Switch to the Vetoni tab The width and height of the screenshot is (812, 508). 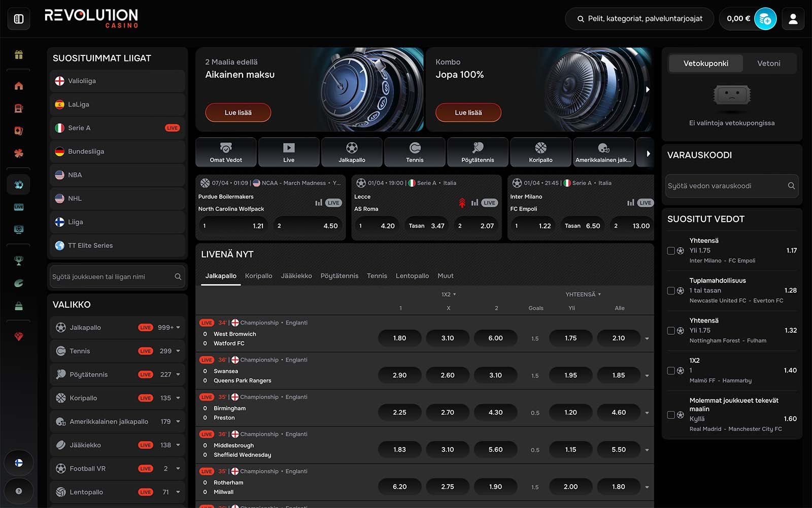(x=768, y=63)
